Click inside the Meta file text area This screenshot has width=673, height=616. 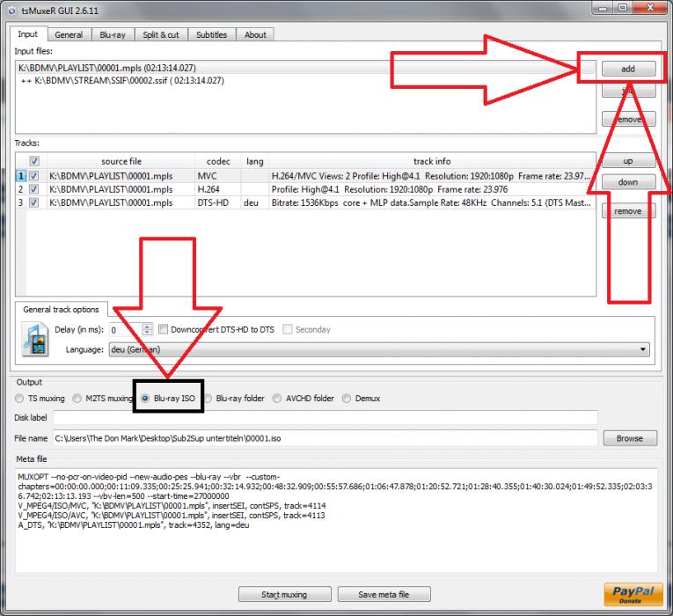pyautogui.click(x=336, y=520)
